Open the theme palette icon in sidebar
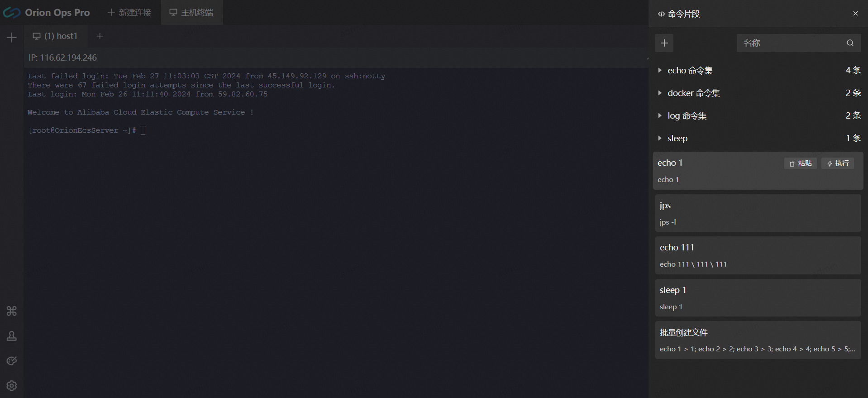This screenshot has height=398, width=868. 12,361
